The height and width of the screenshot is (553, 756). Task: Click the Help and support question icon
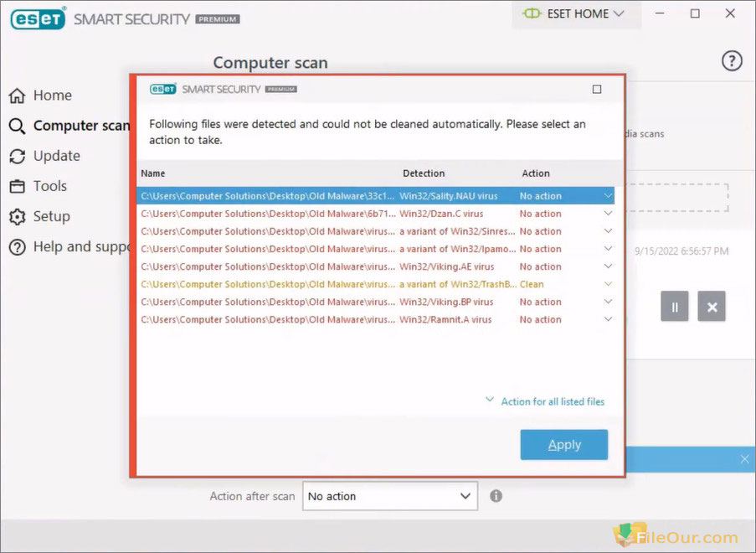(x=17, y=247)
